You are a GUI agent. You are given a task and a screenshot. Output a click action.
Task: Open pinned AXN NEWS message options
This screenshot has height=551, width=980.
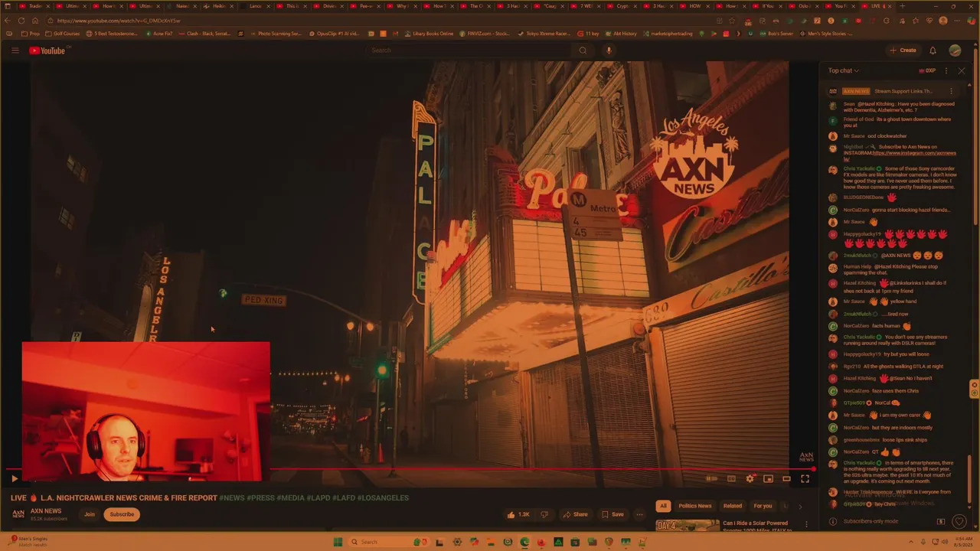point(951,91)
